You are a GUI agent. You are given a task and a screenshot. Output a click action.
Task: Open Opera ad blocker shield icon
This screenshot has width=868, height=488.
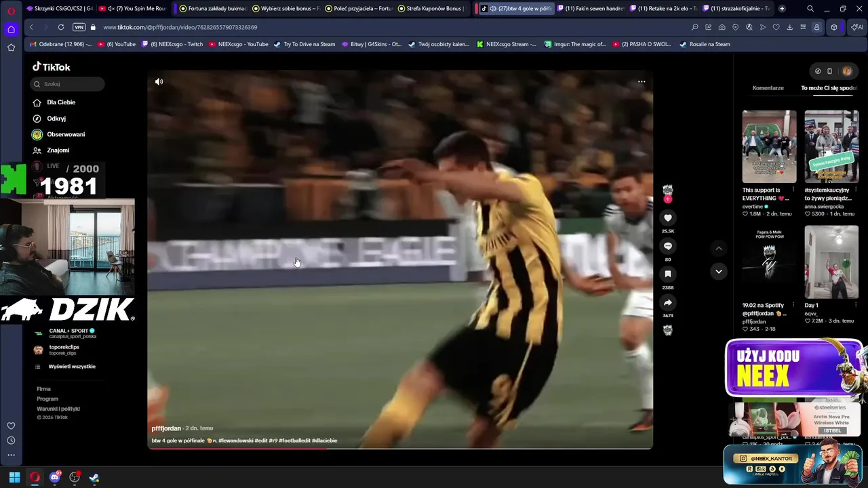point(735,27)
